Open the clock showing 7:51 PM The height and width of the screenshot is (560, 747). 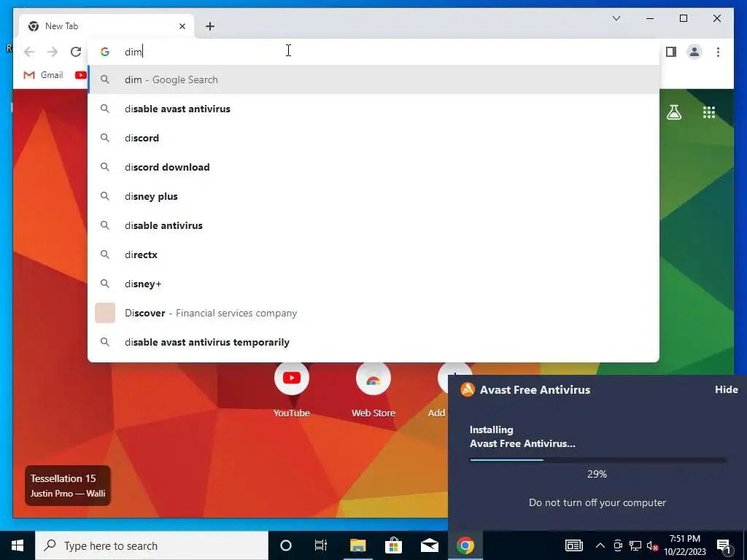pos(685,545)
